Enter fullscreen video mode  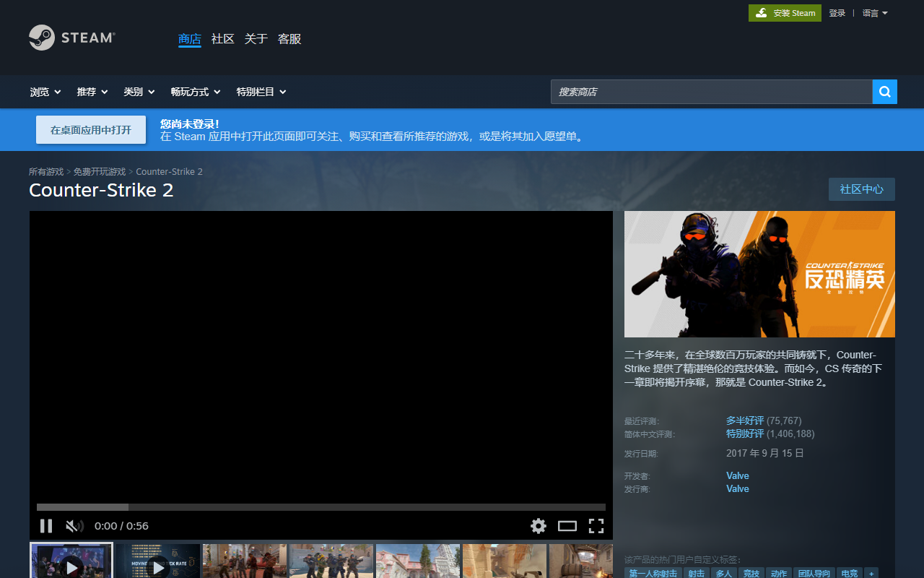(596, 526)
